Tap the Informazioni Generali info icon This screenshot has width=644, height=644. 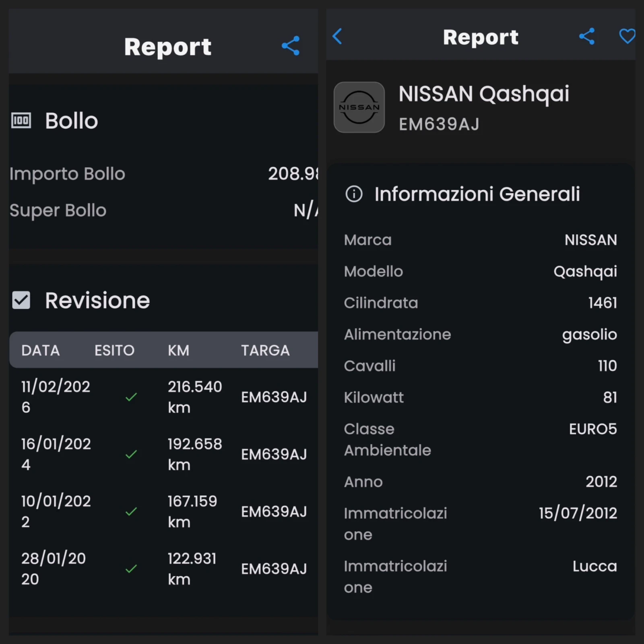click(x=354, y=194)
